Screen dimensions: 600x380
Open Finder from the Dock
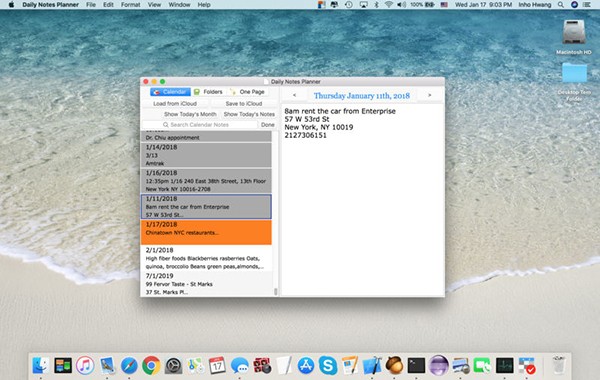[40, 365]
